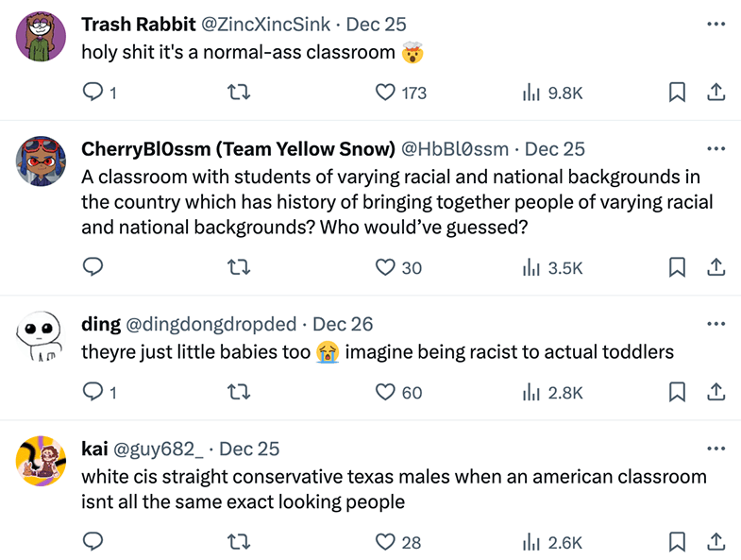741x560 pixels.
Task: Open kai's more options ellipsis menu
Action: [x=716, y=449]
